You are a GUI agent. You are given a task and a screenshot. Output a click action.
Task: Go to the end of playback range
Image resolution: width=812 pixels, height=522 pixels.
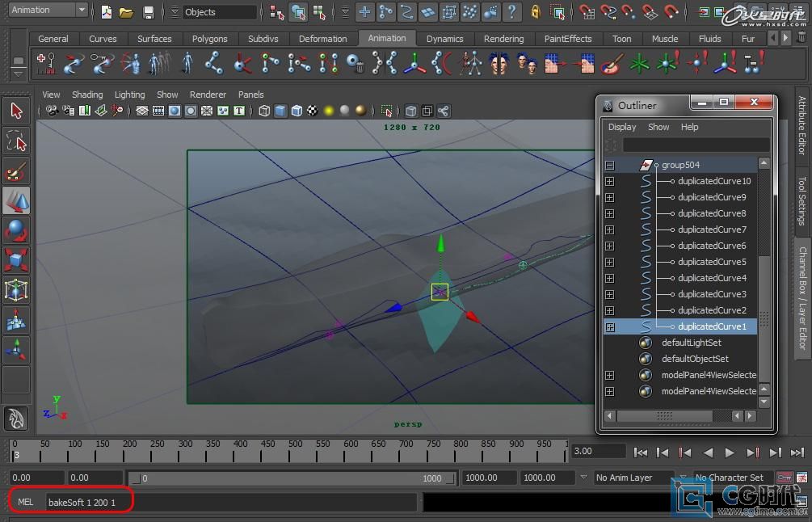click(797, 453)
